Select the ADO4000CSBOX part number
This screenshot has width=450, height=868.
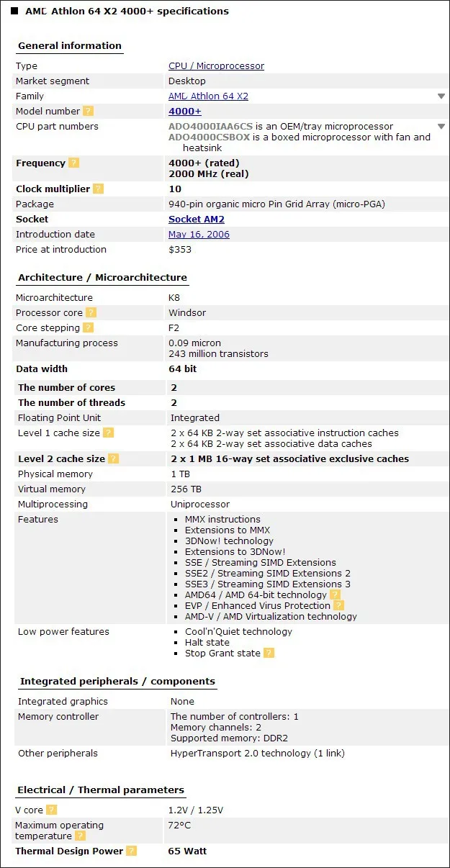(x=210, y=137)
